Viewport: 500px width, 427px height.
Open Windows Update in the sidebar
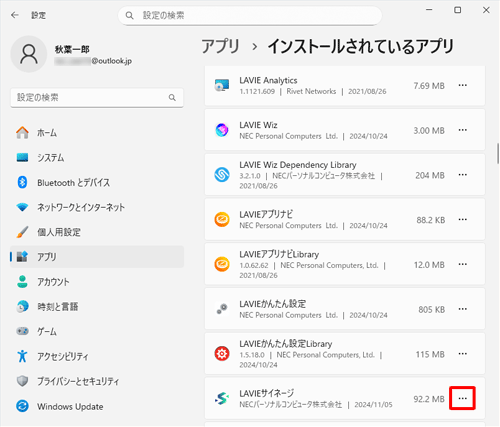[x=97, y=406]
